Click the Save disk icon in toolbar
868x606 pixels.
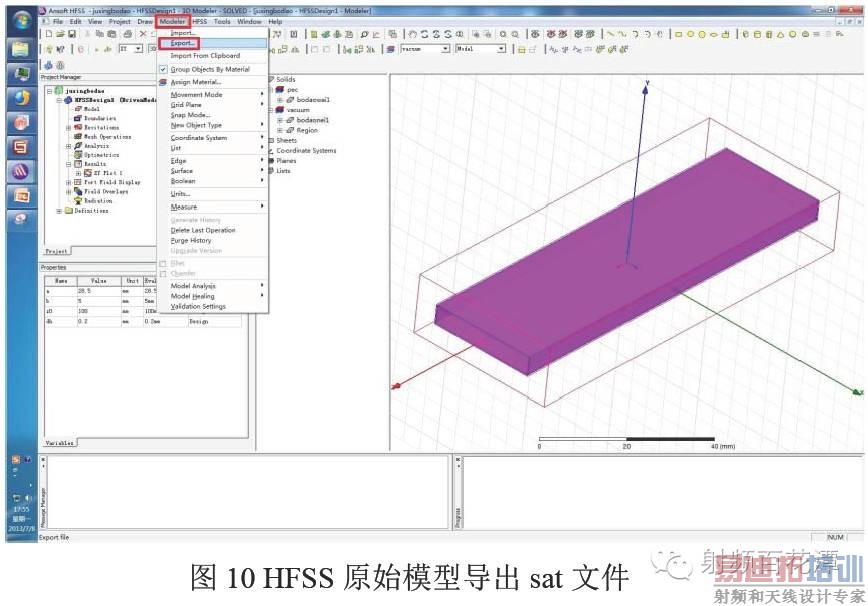[71, 34]
